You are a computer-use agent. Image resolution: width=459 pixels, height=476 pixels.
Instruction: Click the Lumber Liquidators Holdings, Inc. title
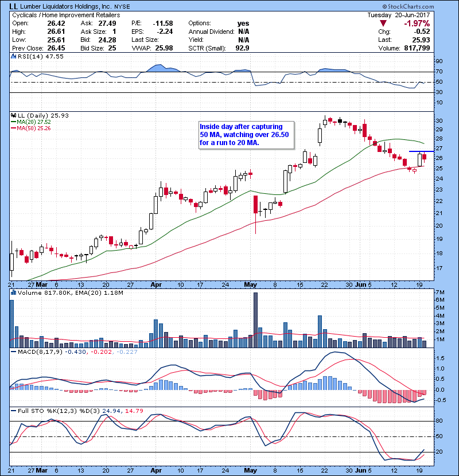[x=65, y=7]
